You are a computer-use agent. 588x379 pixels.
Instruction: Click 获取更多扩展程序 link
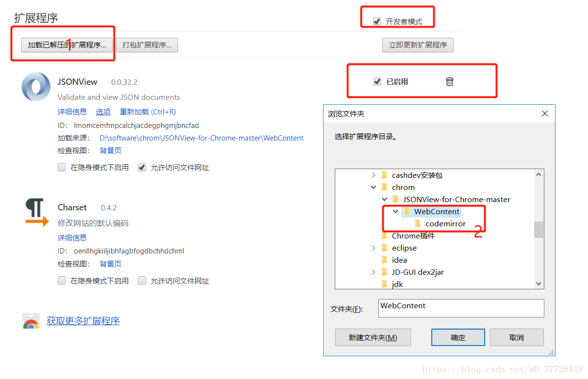point(83,321)
